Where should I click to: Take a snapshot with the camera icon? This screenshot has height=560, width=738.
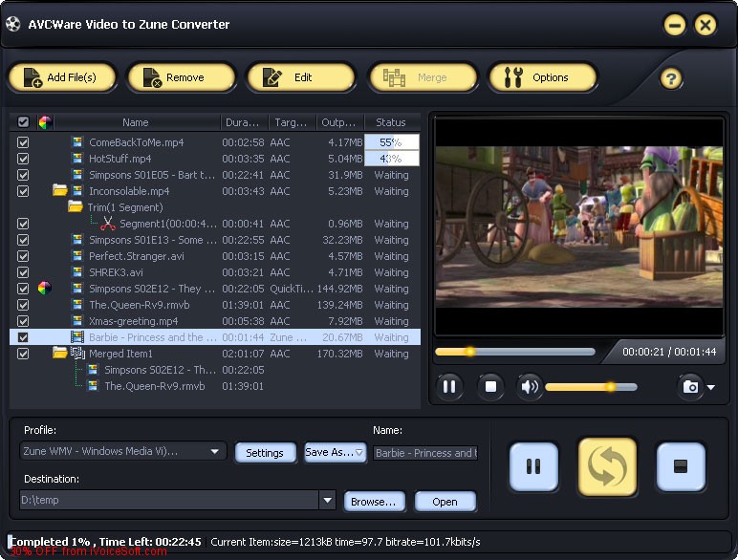(x=690, y=387)
